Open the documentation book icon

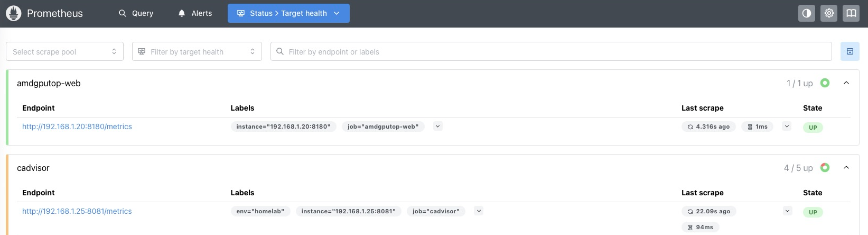point(851,13)
